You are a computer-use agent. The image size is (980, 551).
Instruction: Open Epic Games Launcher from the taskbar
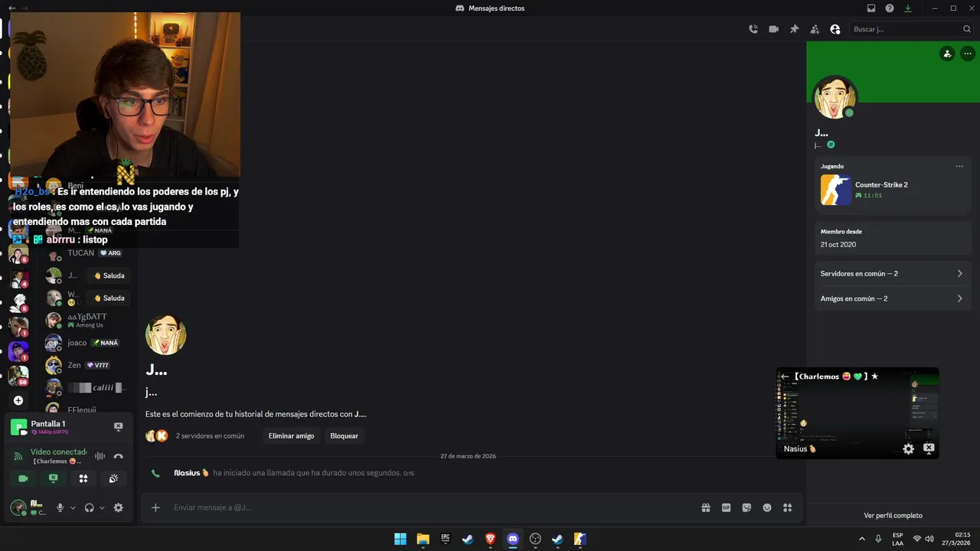445,539
